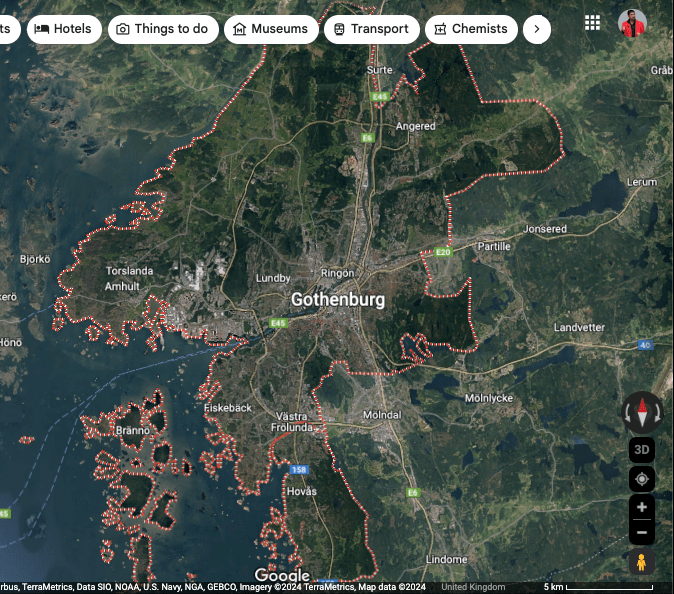Filter the map by Chemists
This screenshot has height=594, width=674.
click(471, 29)
